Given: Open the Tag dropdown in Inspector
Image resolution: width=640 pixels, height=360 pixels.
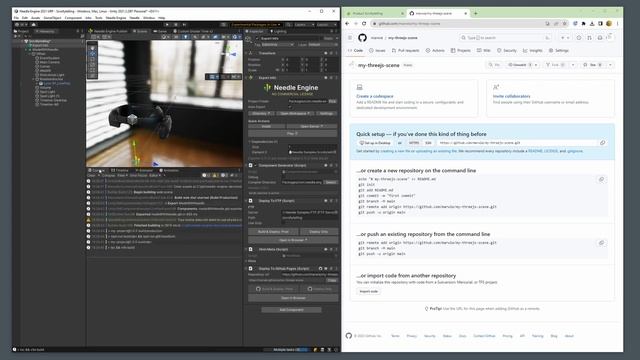Looking at the screenshot, I should 277,44.
